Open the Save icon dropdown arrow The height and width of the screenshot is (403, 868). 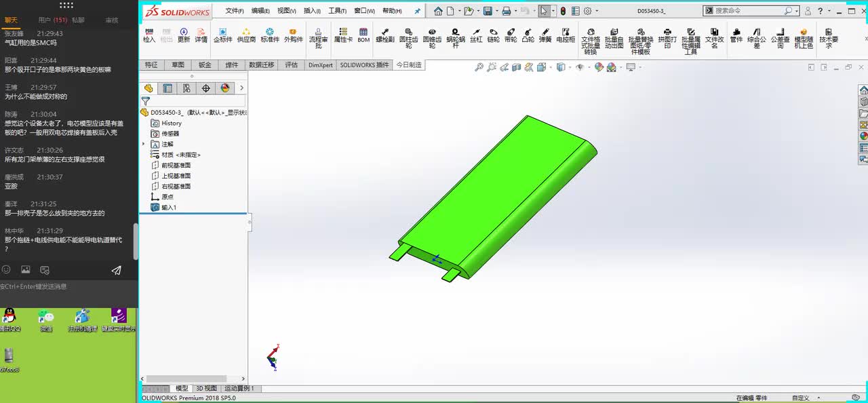(x=496, y=11)
